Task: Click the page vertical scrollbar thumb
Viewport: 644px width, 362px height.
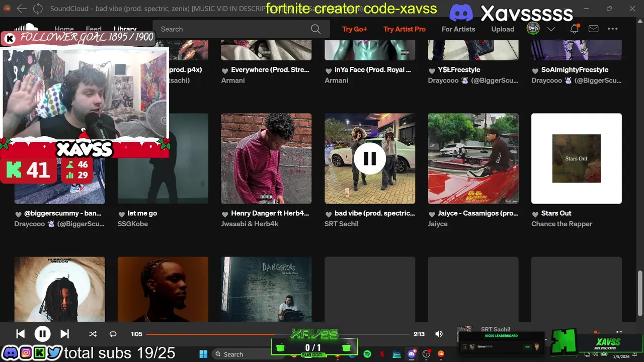Action: [640, 293]
